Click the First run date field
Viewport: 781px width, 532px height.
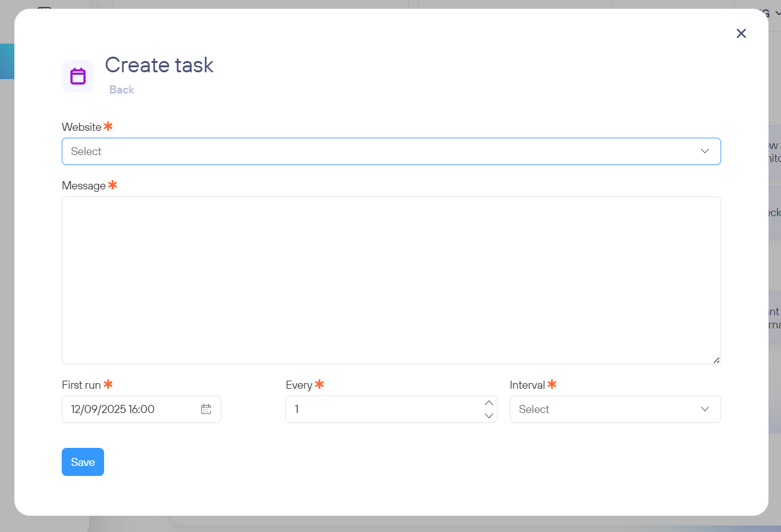click(x=131, y=409)
